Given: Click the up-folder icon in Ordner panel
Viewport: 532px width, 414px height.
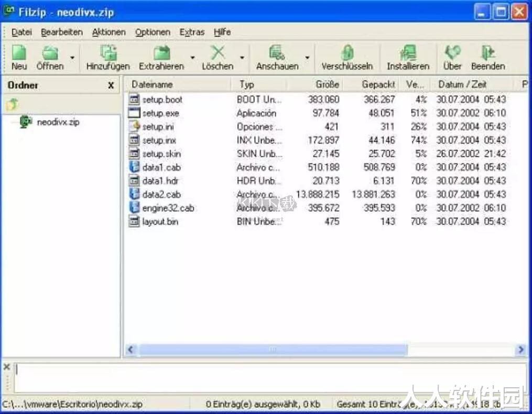Looking at the screenshot, I should 12,104.
